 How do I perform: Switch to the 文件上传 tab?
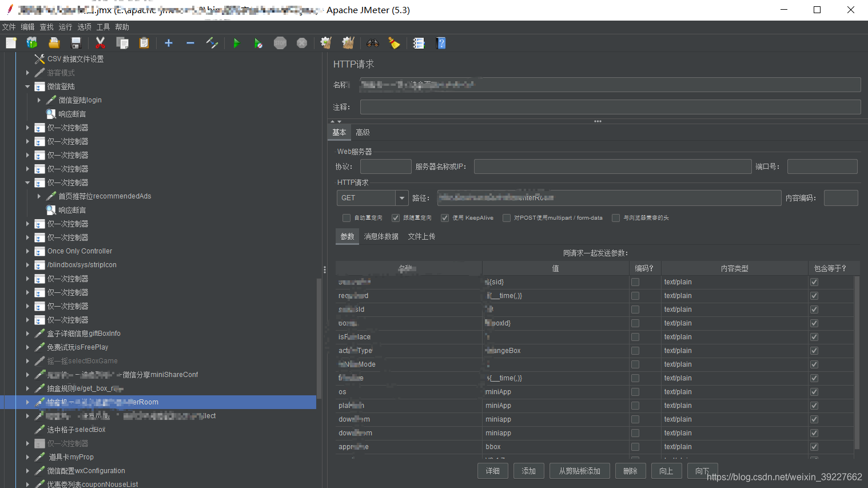(x=421, y=236)
